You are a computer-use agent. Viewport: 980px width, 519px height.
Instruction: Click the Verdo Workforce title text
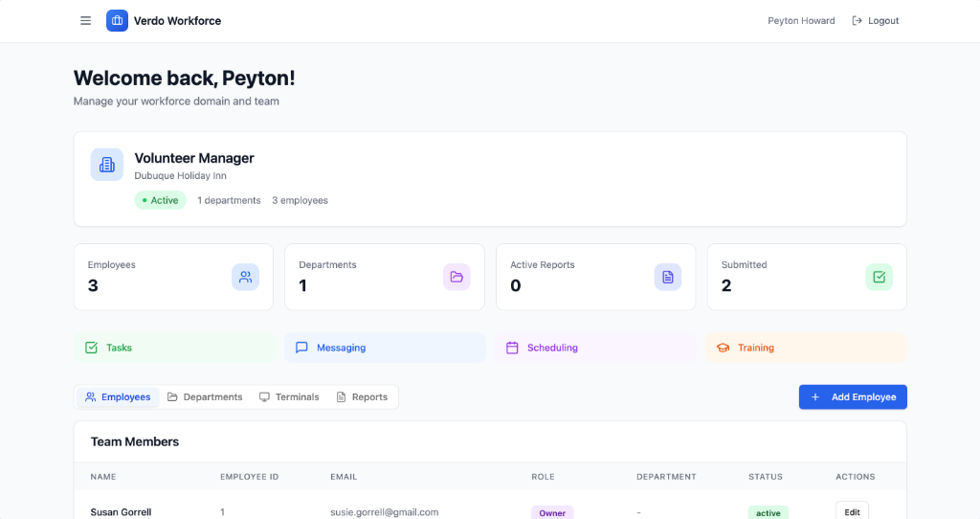177,21
